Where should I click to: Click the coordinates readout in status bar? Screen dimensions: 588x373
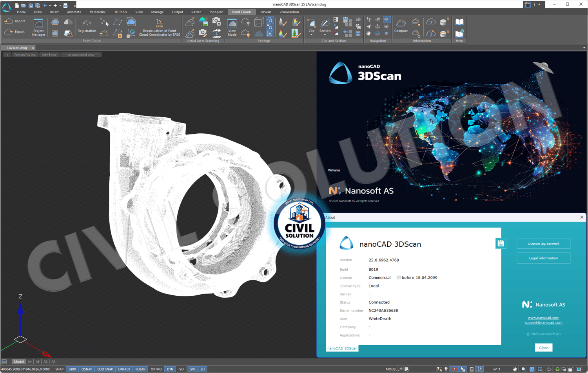[25, 369]
